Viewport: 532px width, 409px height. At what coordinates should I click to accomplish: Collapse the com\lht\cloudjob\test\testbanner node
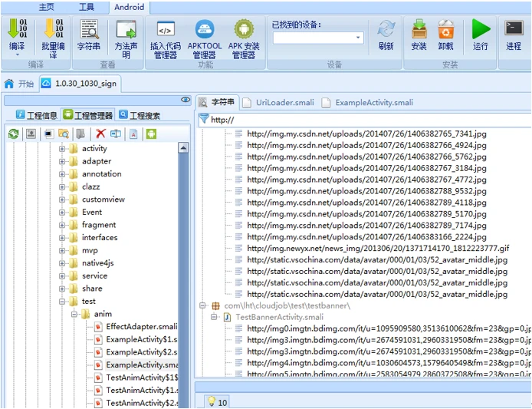click(202, 305)
